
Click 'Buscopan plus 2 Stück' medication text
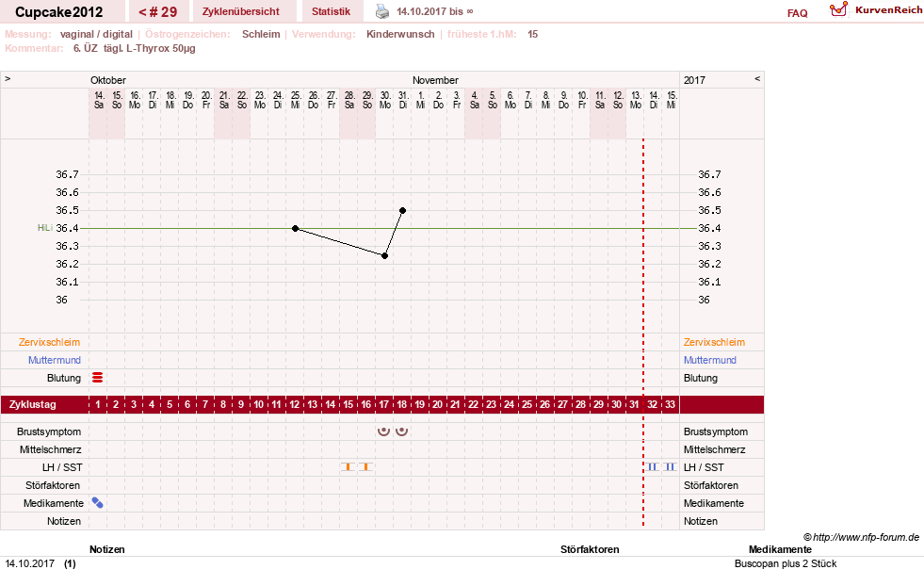click(x=786, y=563)
